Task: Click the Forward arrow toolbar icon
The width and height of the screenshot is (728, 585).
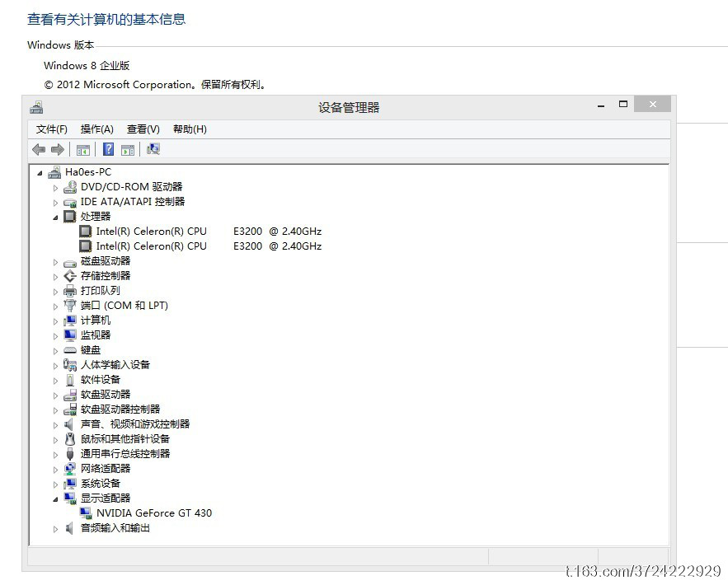Action: [x=58, y=149]
